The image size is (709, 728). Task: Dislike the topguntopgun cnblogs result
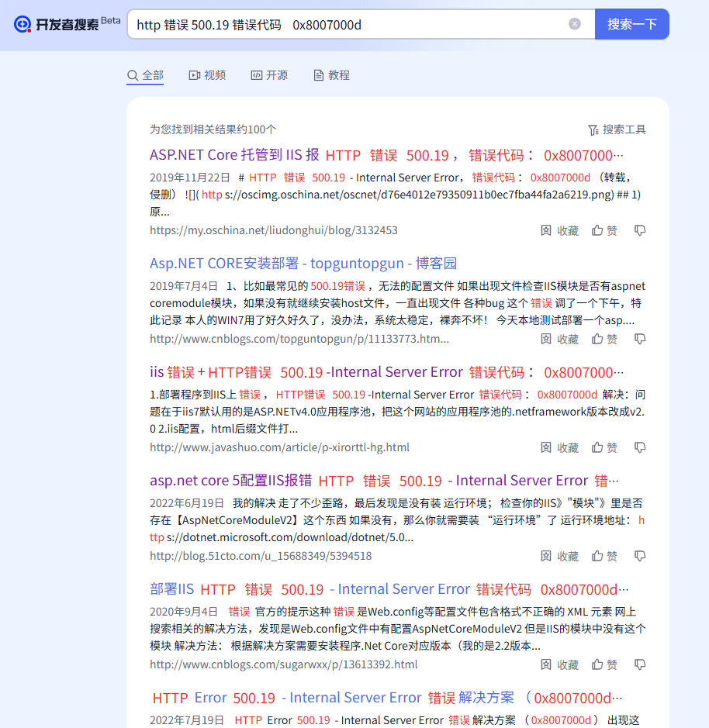coord(640,339)
